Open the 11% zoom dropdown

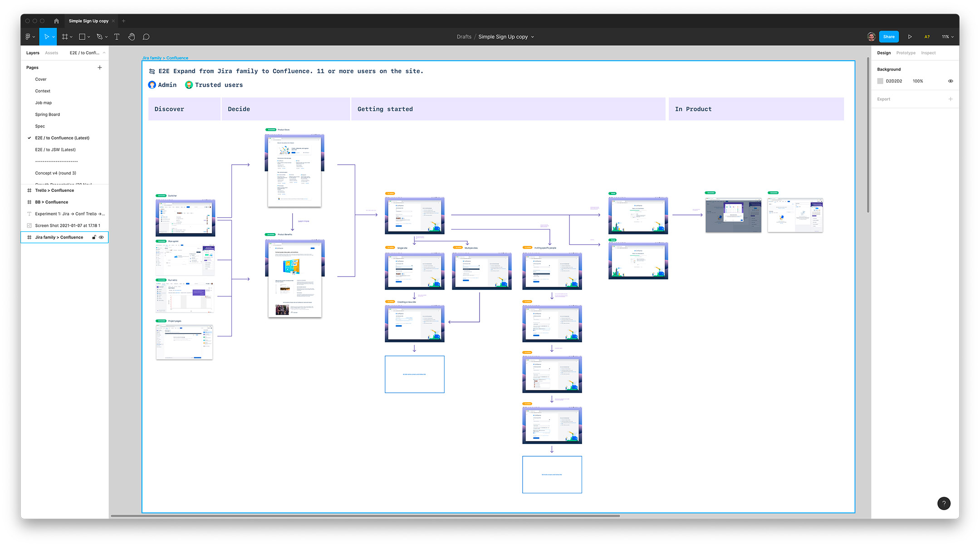point(948,37)
